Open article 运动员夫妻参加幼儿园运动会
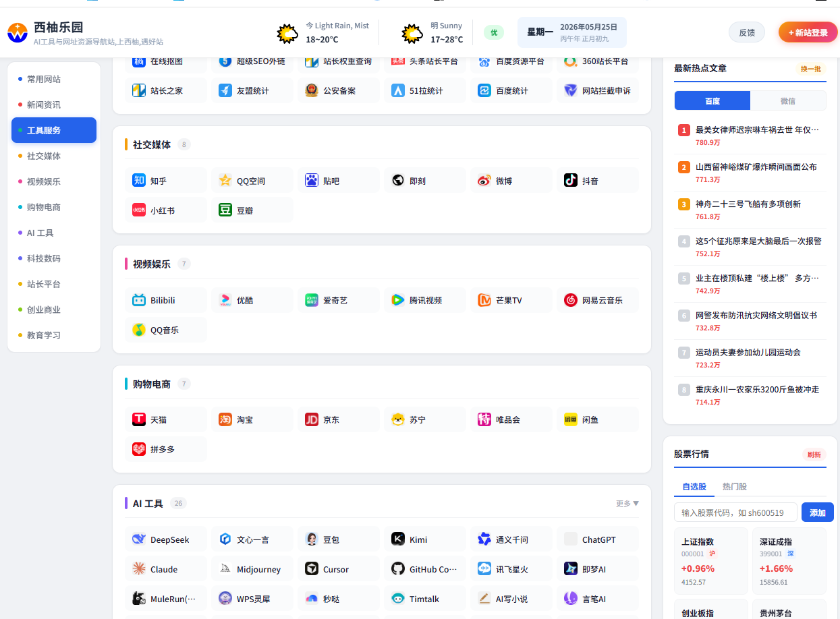 pos(748,352)
